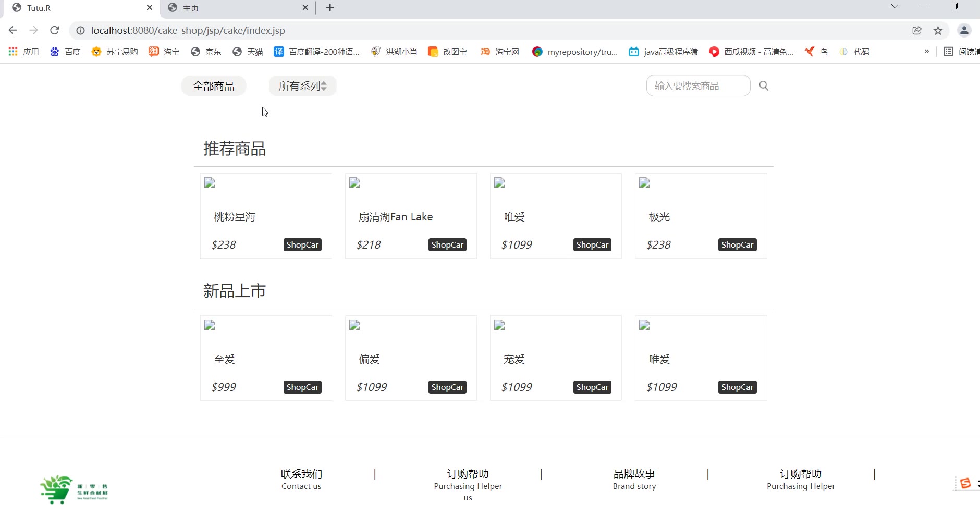The image size is (980, 515).
Task: Focus the 输入要搜索商品 search field
Action: tap(697, 86)
